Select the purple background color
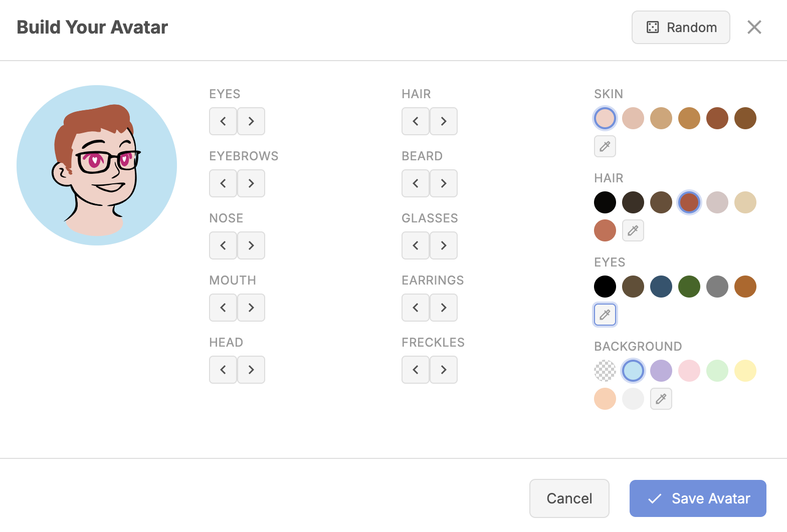This screenshot has height=532, width=787. click(661, 371)
